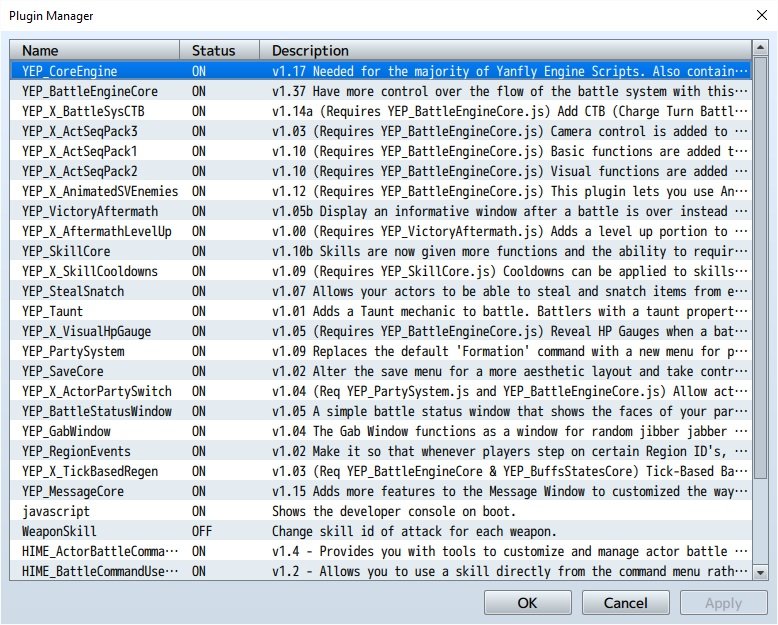Click the v1.4 HIME actor battle description
778x625 pixels.
tap(510, 551)
